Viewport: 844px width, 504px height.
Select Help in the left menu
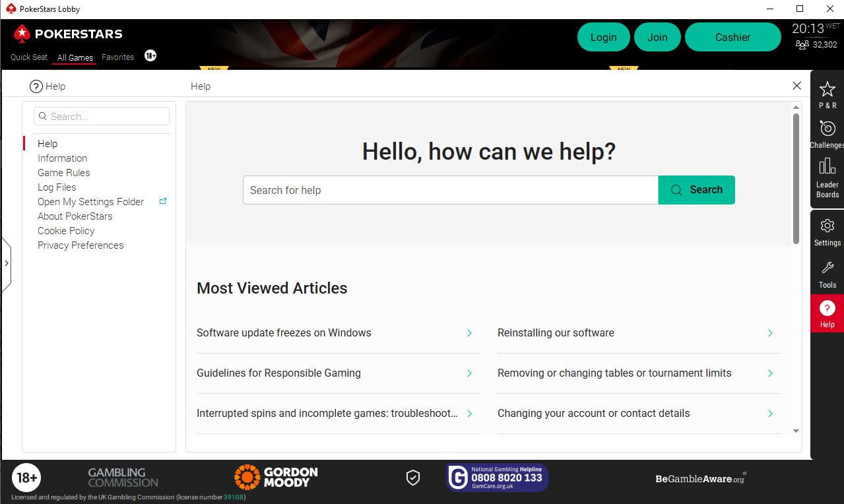tap(48, 144)
